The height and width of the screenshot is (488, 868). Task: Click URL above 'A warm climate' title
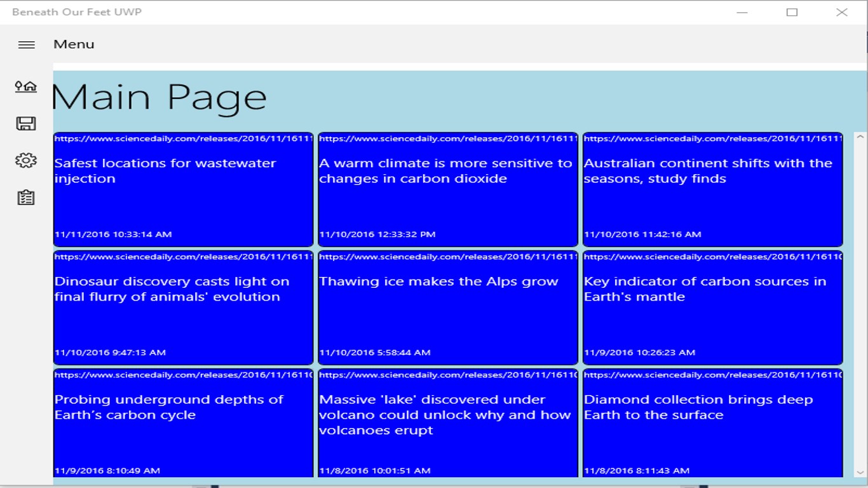(x=448, y=139)
